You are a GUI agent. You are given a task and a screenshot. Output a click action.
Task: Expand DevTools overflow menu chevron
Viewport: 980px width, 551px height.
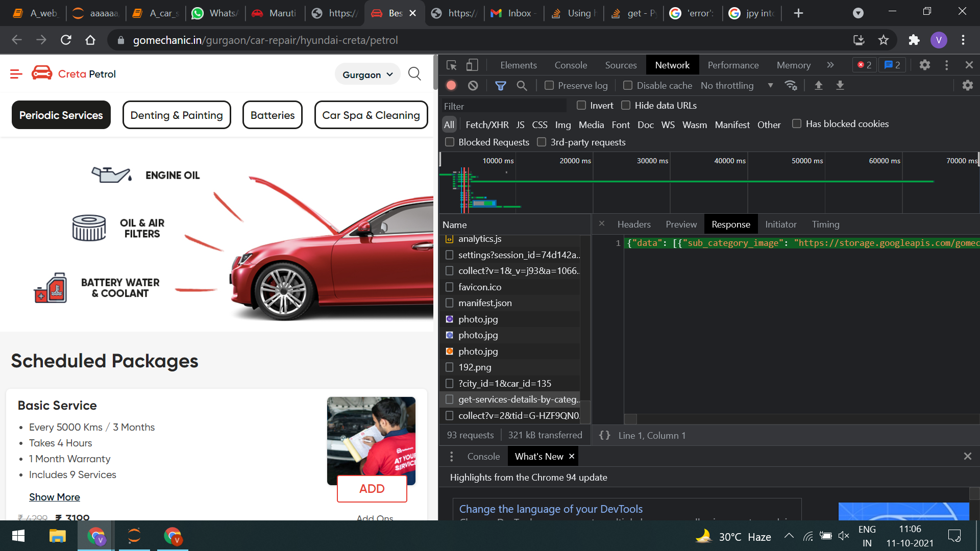pos(830,65)
